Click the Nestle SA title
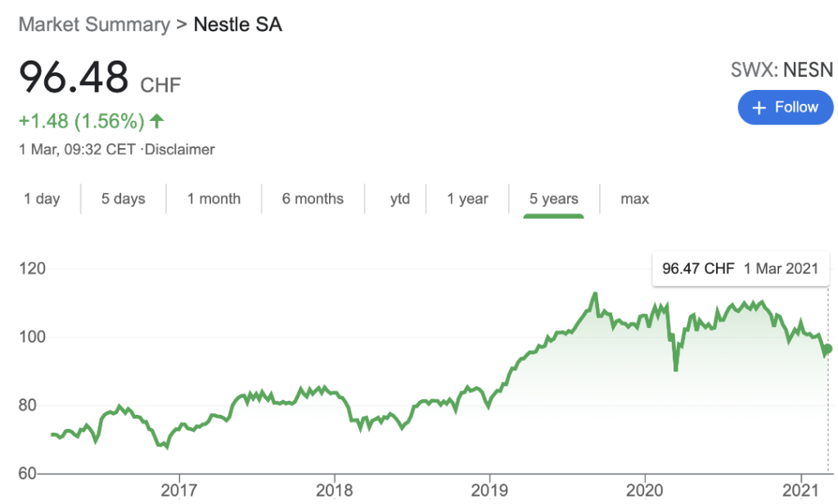This screenshot has width=838, height=504. click(237, 24)
